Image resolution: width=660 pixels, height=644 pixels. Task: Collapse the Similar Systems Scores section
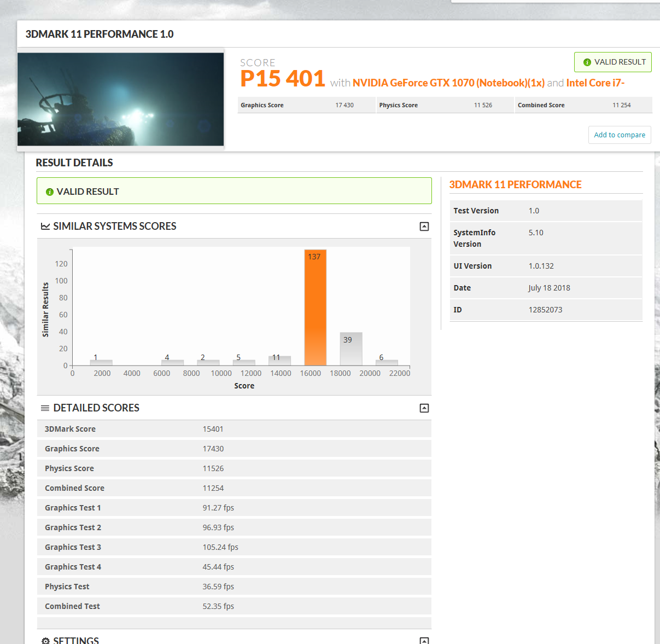click(x=424, y=227)
